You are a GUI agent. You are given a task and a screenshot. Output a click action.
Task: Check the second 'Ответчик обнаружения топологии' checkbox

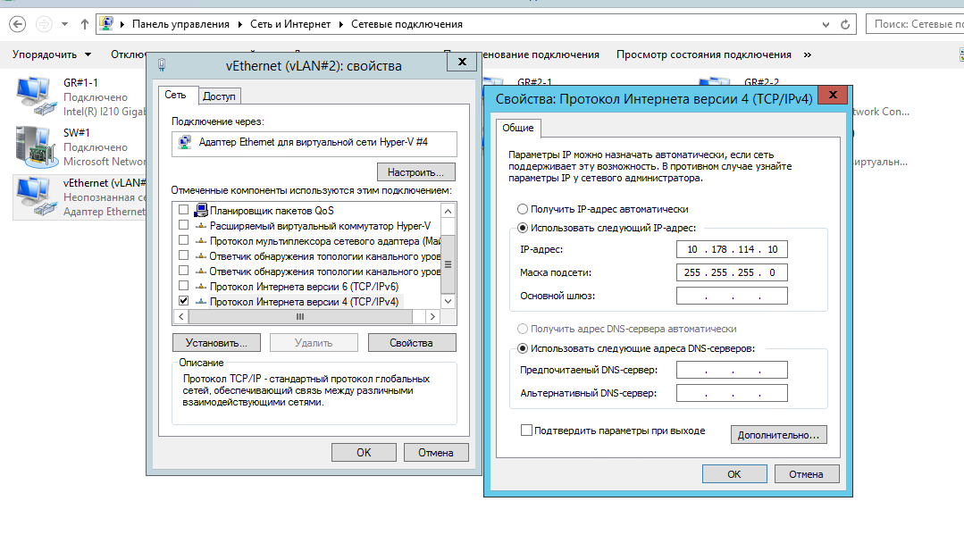(183, 271)
